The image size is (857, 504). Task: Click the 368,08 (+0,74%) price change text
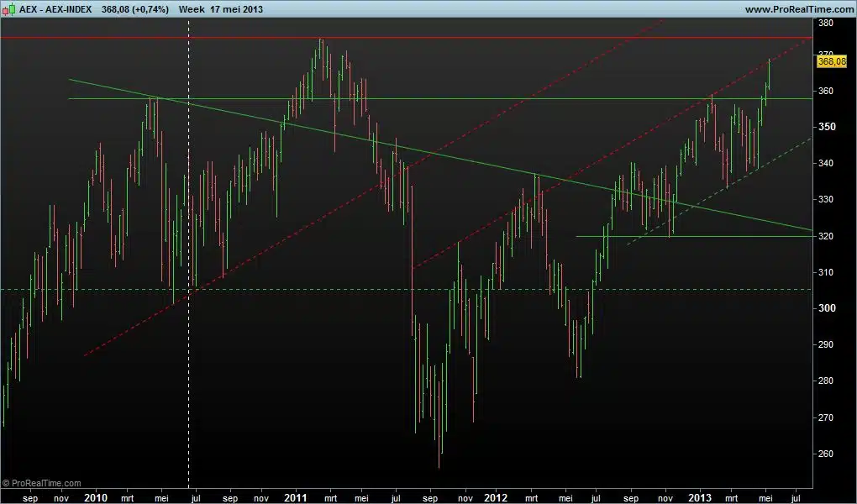[x=134, y=8]
